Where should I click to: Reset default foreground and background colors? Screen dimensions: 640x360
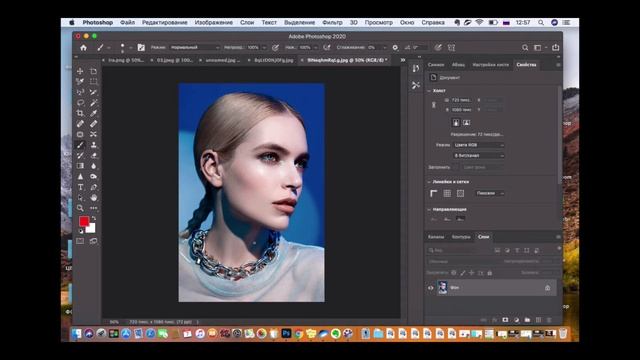coord(81,231)
